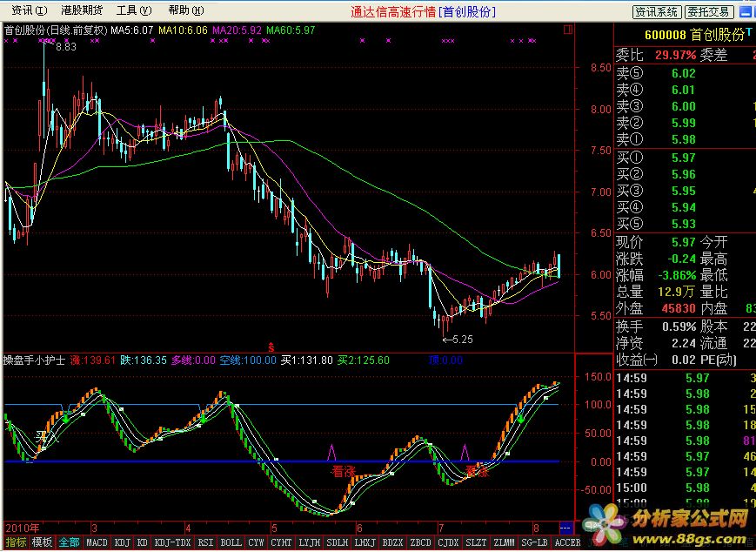
Task: Click the 买⑤ price 5.93
Action: [x=684, y=224]
